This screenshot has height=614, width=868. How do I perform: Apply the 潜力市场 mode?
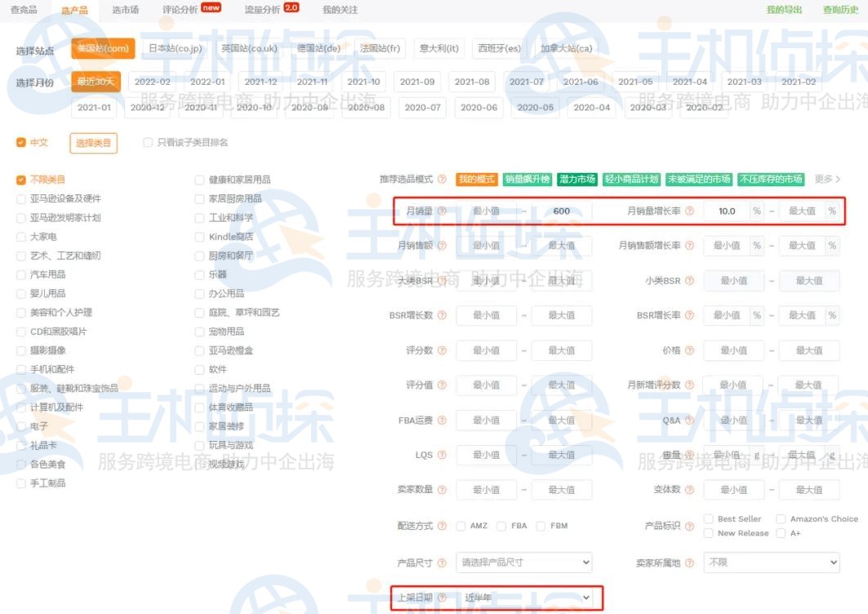pyautogui.click(x=576, y=179)
